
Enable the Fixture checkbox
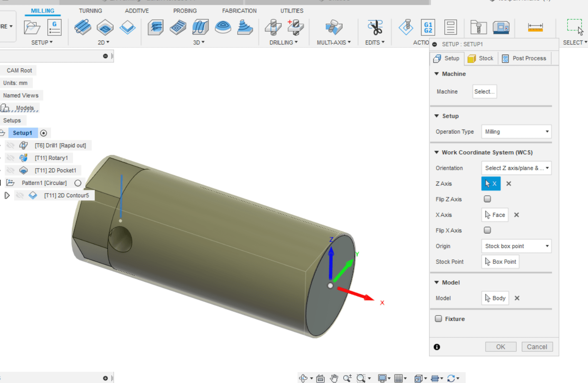coord(438,318)
